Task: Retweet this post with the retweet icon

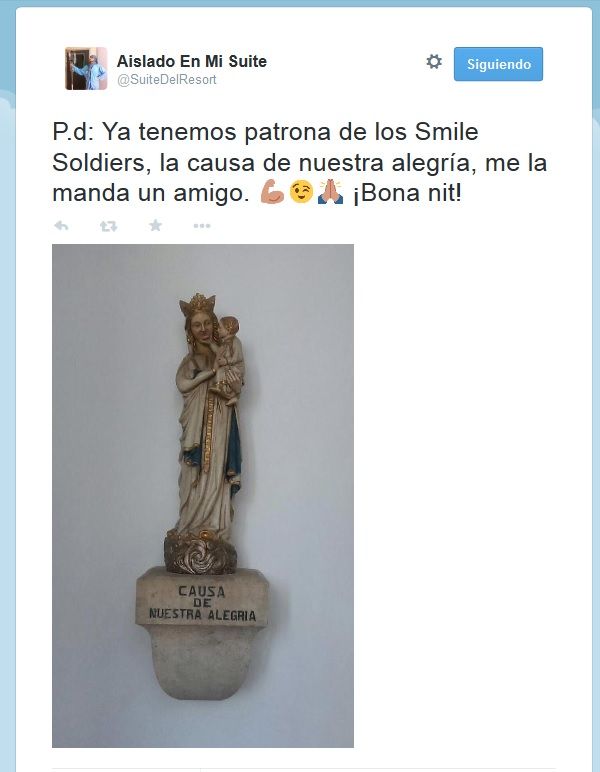Action: click(108, 226)
